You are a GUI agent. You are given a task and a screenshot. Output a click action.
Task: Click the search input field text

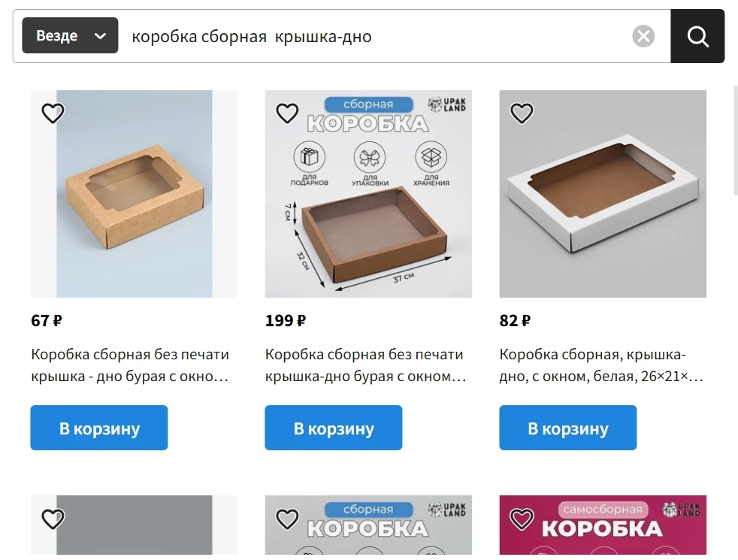pyautogui.click(x=252, y=36)
